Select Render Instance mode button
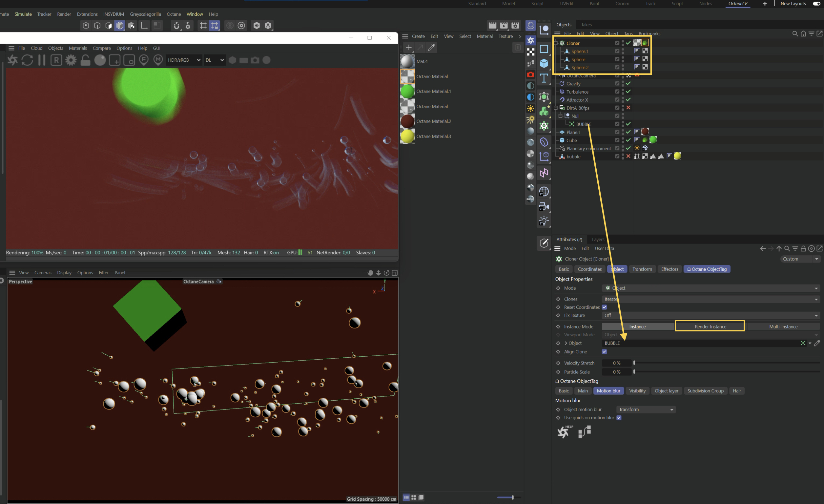 pyautogui.click(x=710, y=326)
